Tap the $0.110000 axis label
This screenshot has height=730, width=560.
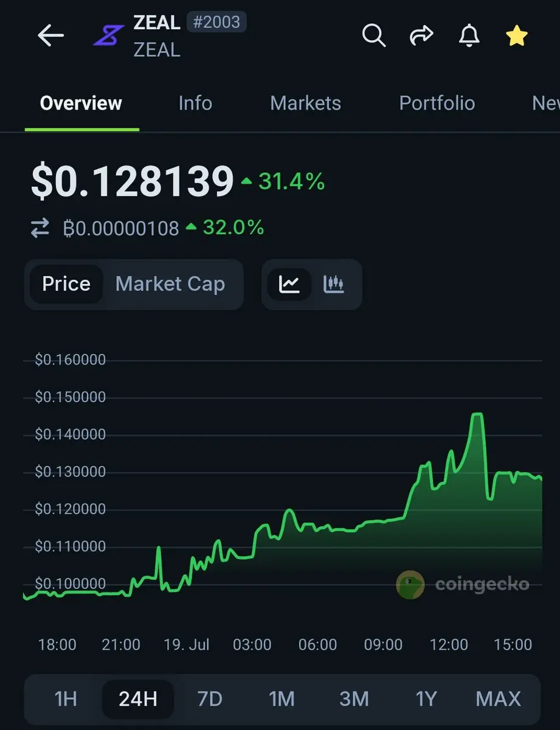pos(70,547)
